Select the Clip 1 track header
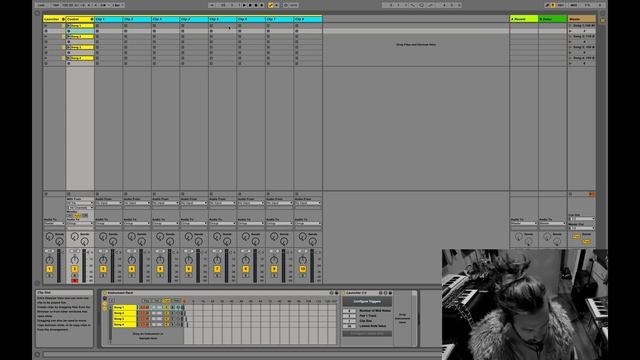The height and width of the screenshot is (360, 640). click(x=109, y=19)
